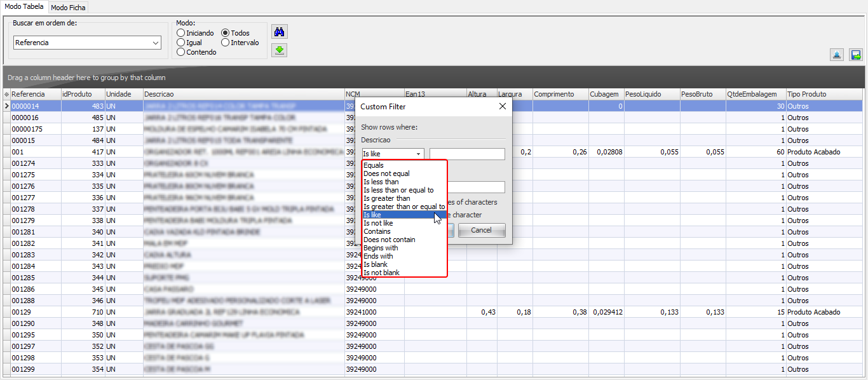Image resolution: width=868 pixels, height=380 pixels.
Task: Open the Modo Tabela tab
Action: click(x=24, y=7)
